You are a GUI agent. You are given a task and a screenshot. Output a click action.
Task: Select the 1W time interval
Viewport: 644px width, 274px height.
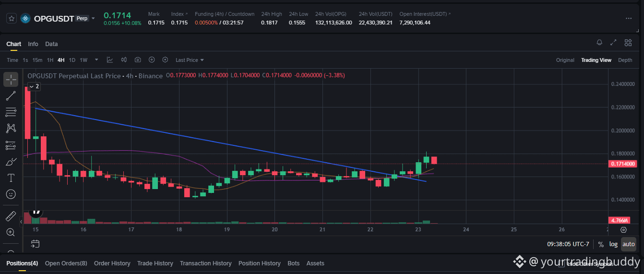pos(83,60)
